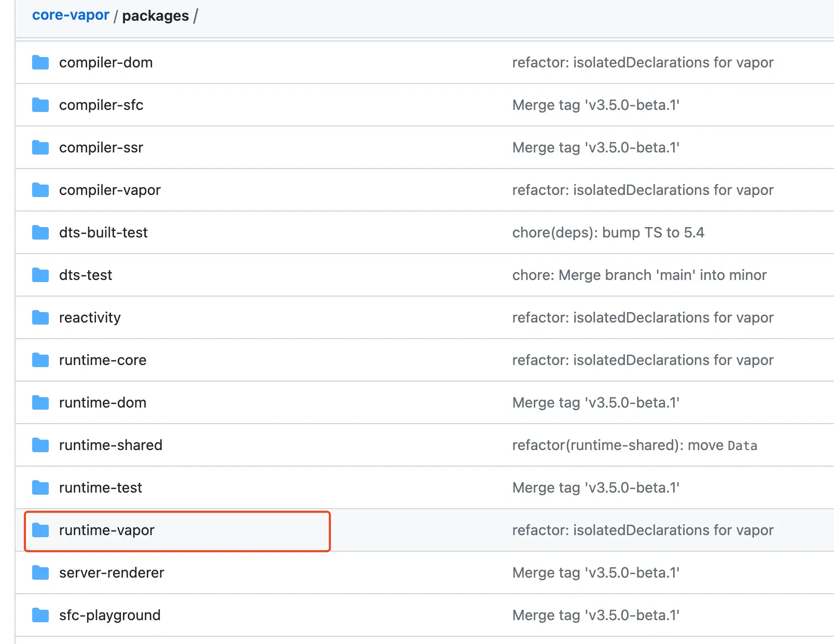This screenshot has width=834, height=644.
Task: Open the runtime-dom directory
Action: pos(103,403)
